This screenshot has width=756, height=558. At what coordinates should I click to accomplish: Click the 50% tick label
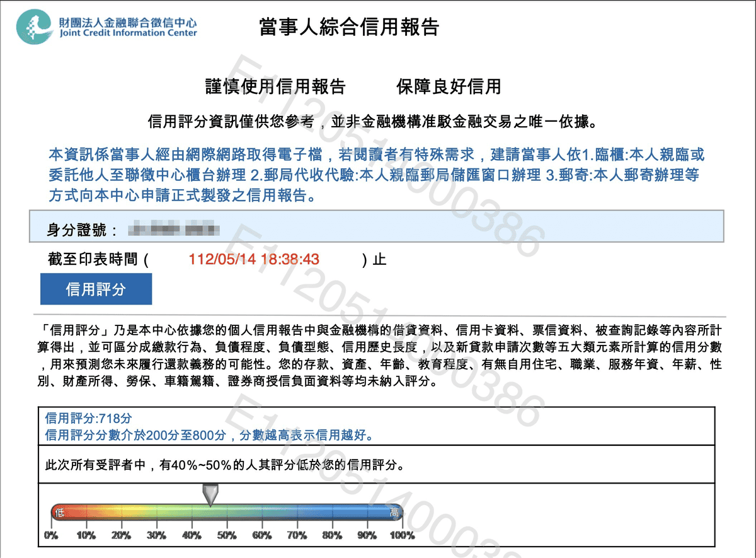[227, 535]
